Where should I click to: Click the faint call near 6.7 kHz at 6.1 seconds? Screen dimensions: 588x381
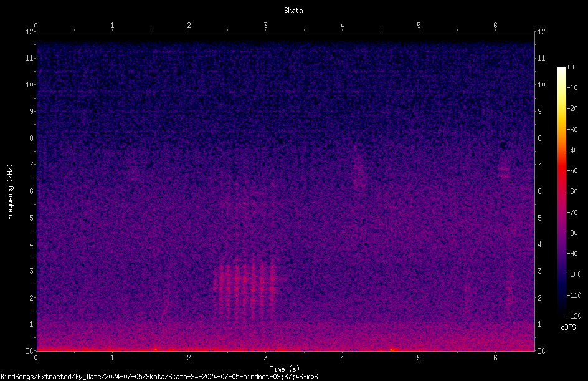pos(505,167)
